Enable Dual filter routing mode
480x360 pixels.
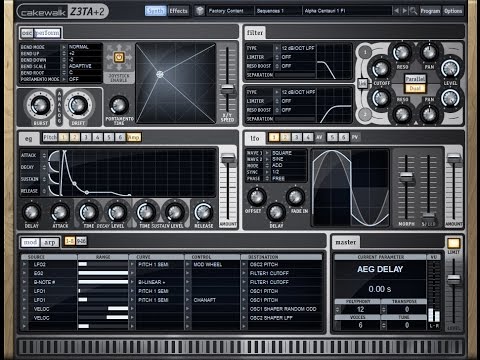(415, 88)
